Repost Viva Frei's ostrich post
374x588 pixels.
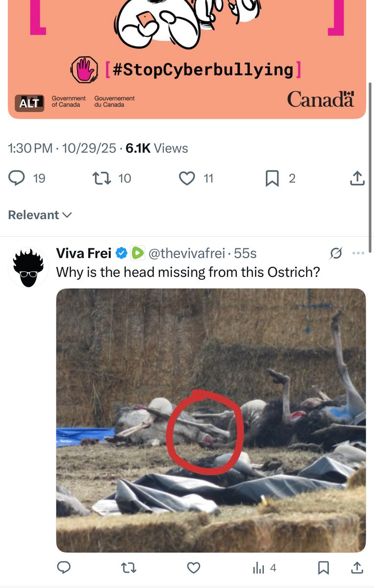coord(129,568)
